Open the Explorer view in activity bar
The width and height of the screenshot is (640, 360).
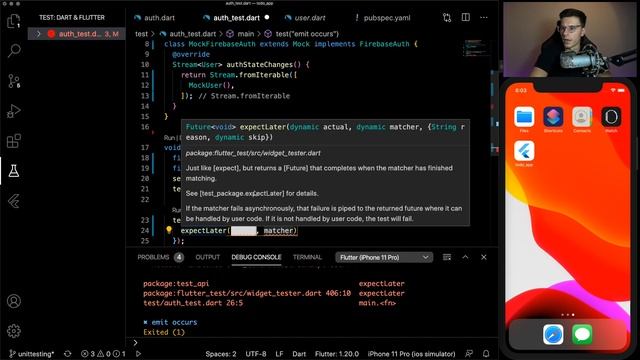tap(14, 21)
